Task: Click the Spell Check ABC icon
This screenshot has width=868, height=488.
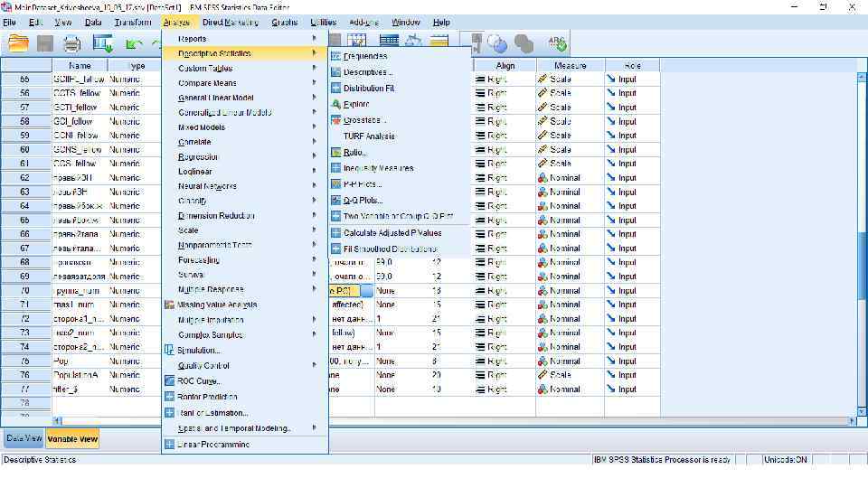Action: pos(556,43)
